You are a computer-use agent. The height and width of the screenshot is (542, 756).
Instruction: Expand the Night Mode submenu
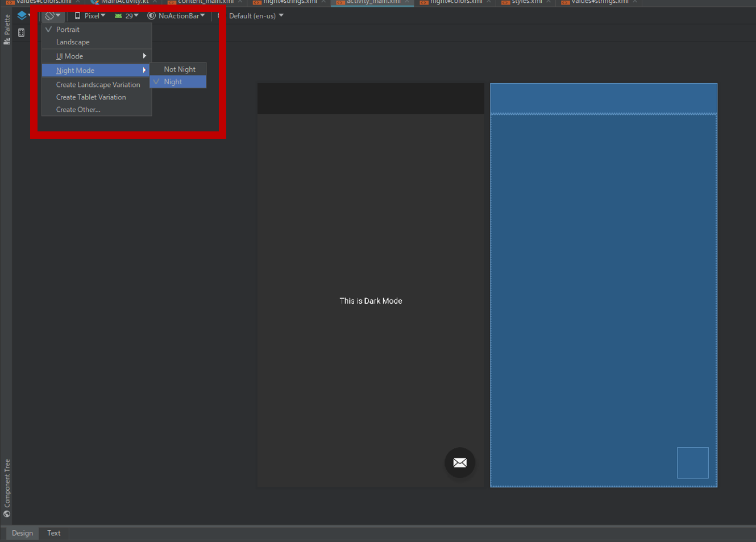(97, 71)
